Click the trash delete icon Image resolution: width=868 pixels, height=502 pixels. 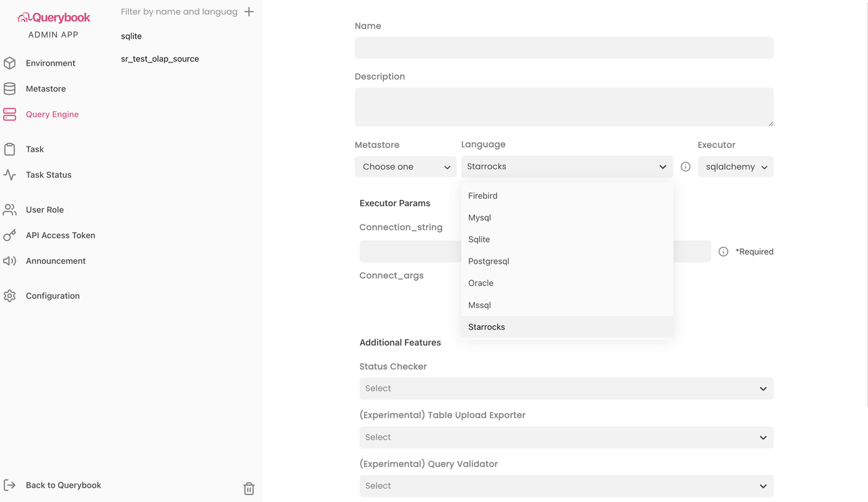pos(249,488)
